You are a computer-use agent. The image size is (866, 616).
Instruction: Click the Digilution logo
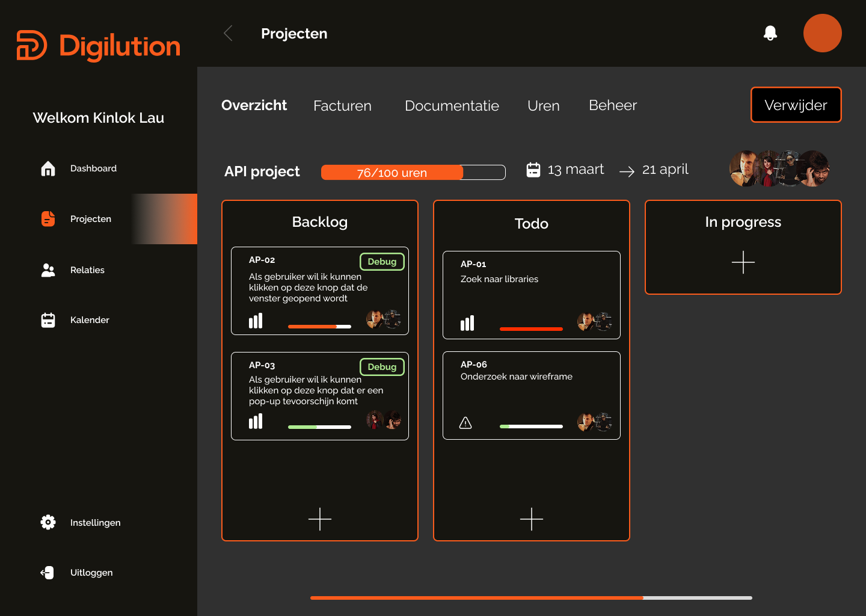pos(99,46)
